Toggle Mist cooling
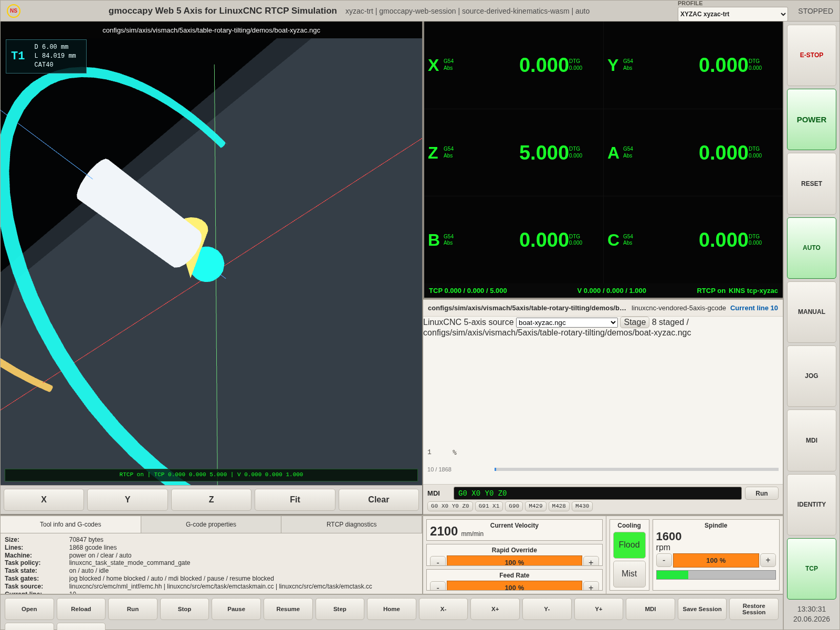This screenshot has height=630, width=840. pyautogui.click(x=629, y=574)
